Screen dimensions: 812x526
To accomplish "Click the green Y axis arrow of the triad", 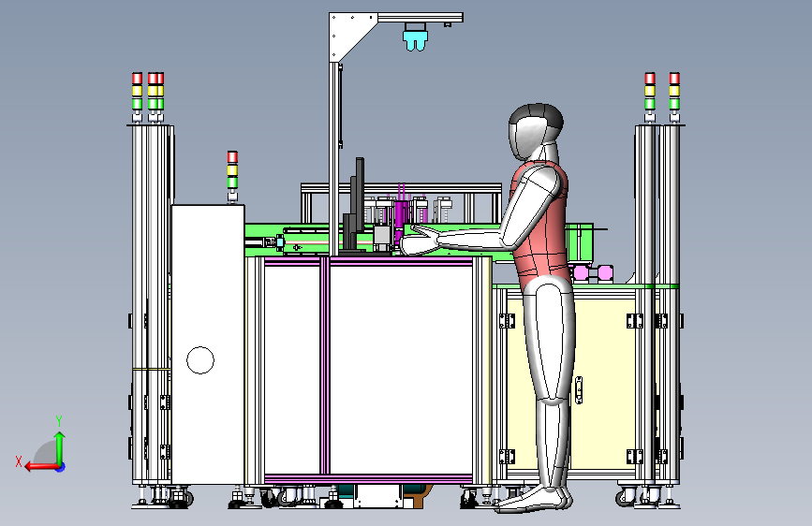I will click(60, 447).
